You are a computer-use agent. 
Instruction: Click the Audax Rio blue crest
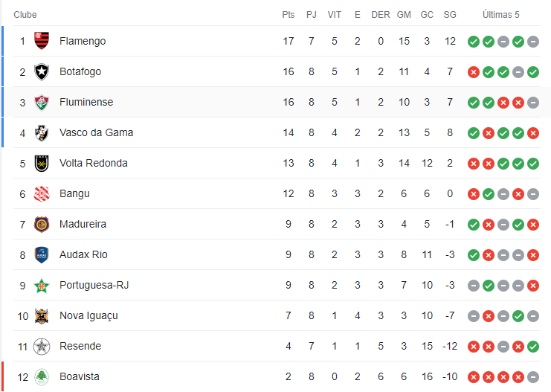click(x=42, y=254)
